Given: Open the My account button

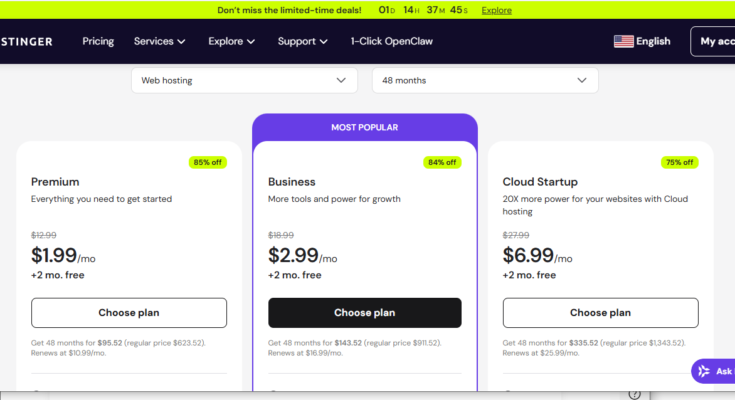Looking at the screenshot, I should 713,41.
